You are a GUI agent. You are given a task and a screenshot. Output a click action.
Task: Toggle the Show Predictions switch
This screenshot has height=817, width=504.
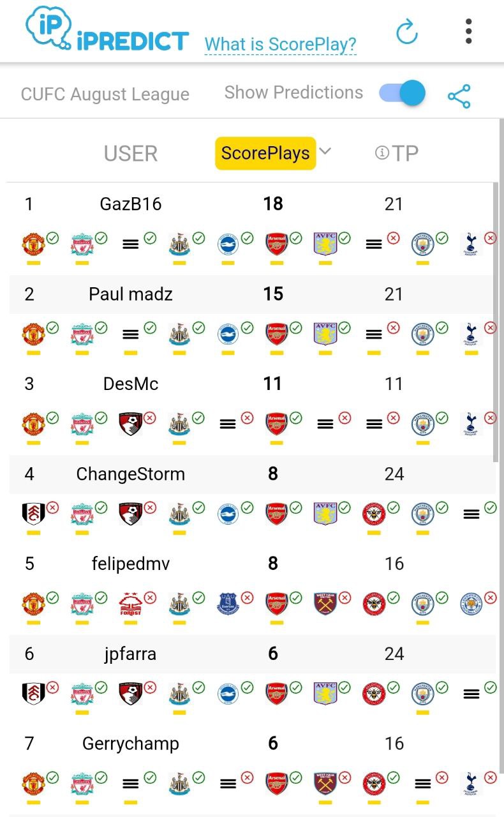pos(403,93)
